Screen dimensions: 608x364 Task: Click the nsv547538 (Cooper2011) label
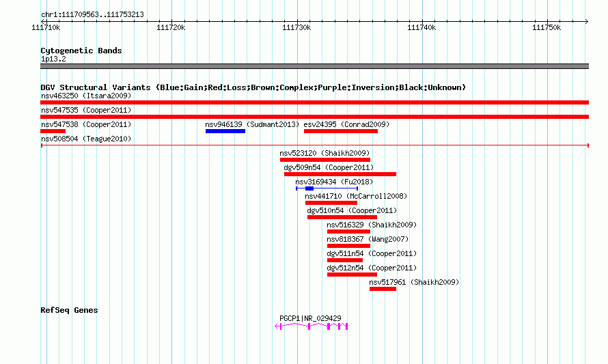coord(86,124)
